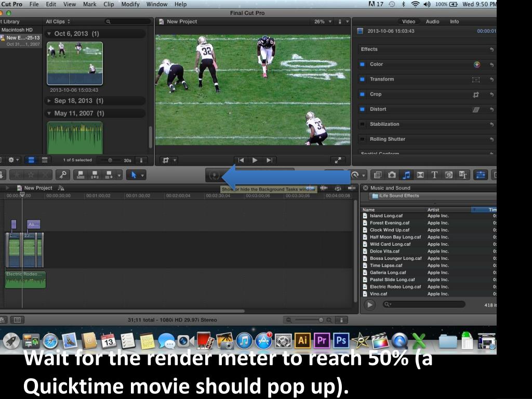Open the viewer 26% zoom dropdown
532x399 pixels.
(323, 21)
